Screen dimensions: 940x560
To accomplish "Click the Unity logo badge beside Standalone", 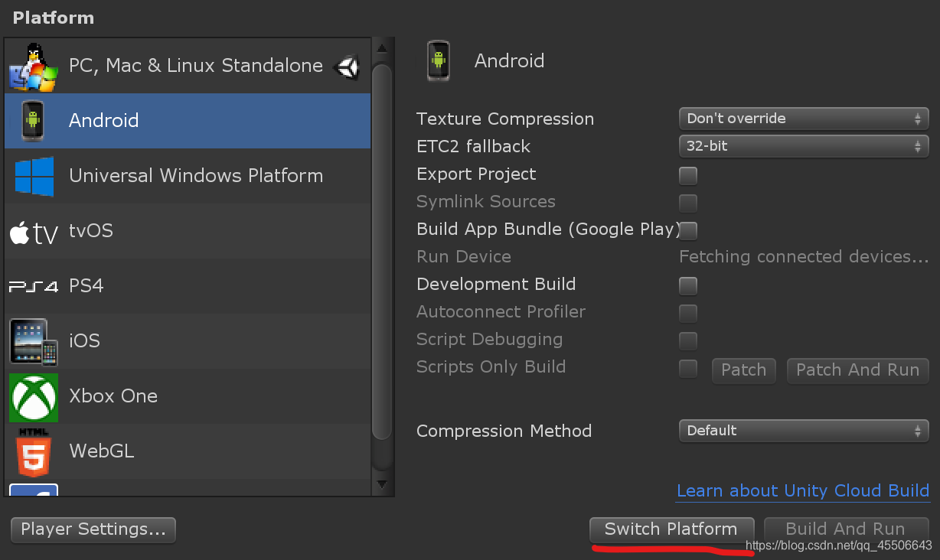I will click(348, 67).
